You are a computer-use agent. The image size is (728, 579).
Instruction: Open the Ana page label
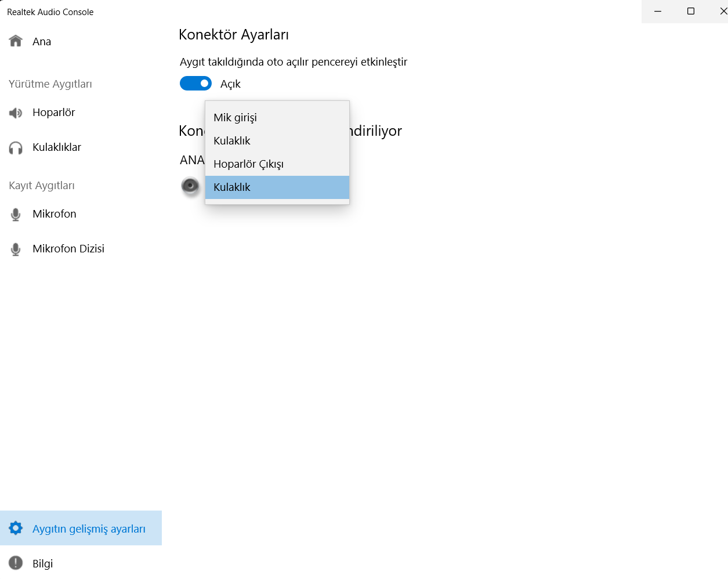pos(42,42)
